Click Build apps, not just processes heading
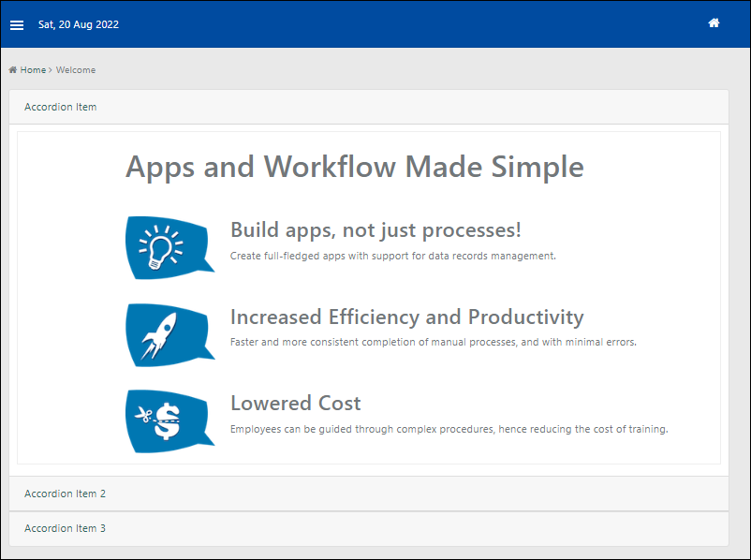 tap(375, 230)
